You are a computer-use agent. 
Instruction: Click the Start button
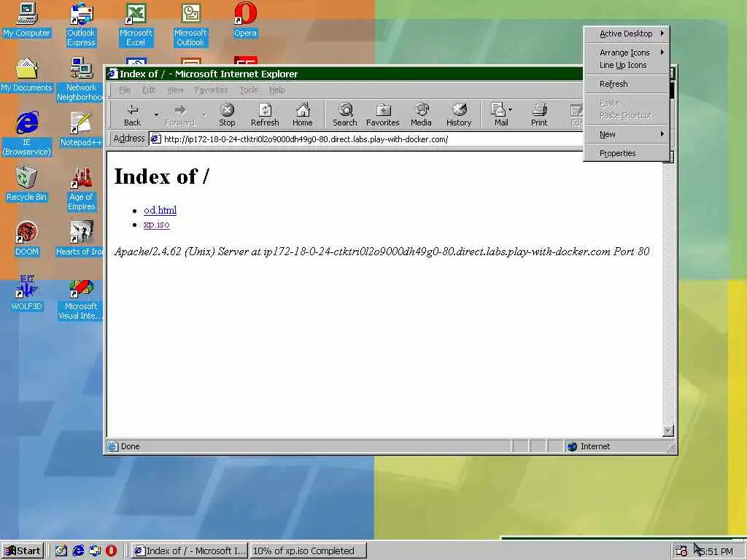click(23, 551)
